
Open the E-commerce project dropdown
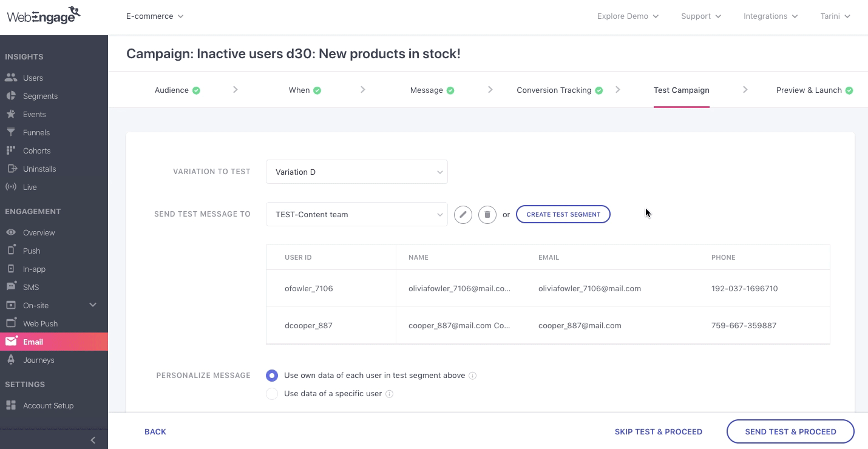pyautogui.click(x=155, y=16)
